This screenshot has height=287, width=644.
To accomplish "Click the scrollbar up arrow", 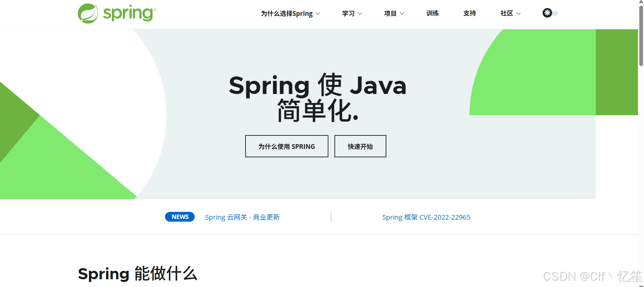I will coord(641,2).
